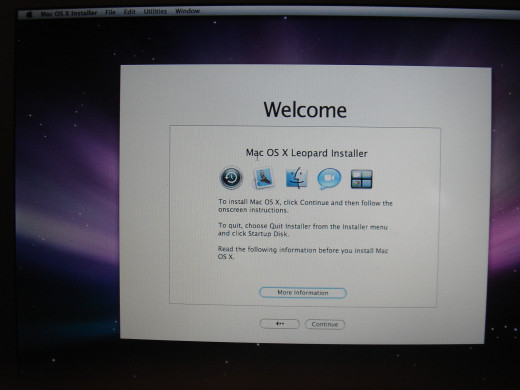Click the Time Machine icon
This screenshot has height=390, width=520.
[231, 178]
